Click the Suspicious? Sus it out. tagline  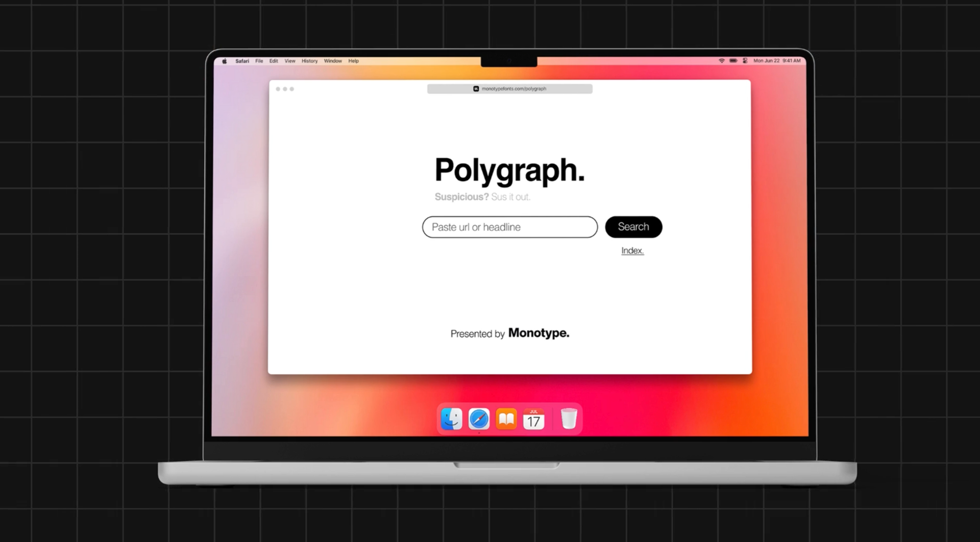[482, 197]
